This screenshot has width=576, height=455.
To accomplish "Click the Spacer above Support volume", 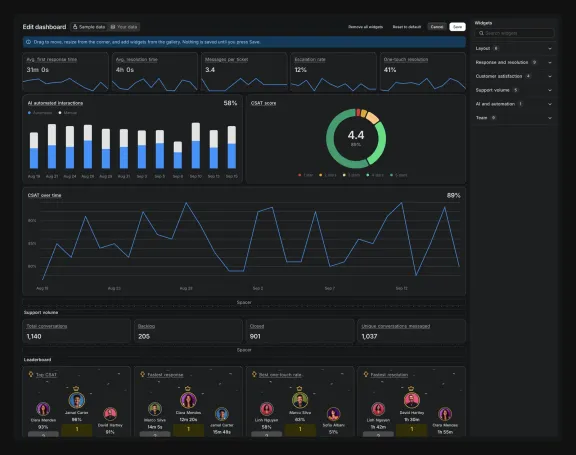I will coord(244,302).
